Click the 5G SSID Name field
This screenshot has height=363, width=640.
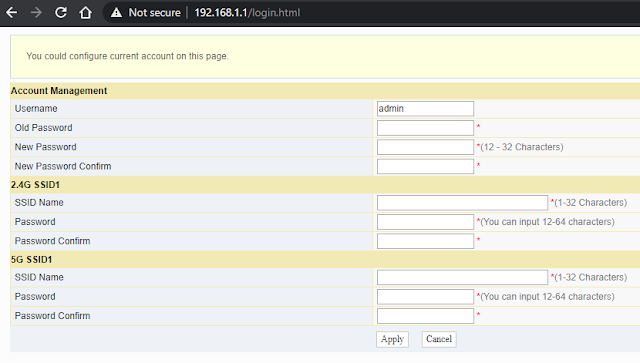(462, 277)
